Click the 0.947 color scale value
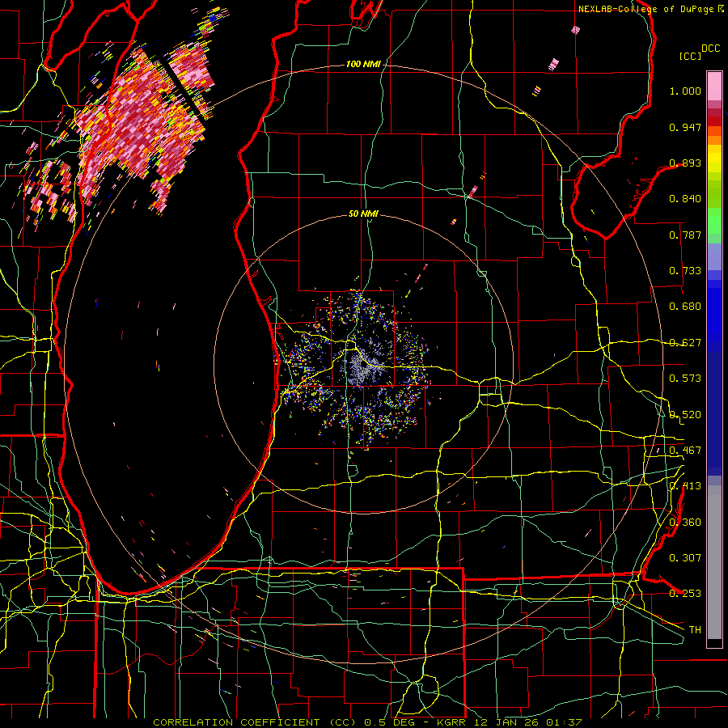The image size is (728, 728). [685, 127]
